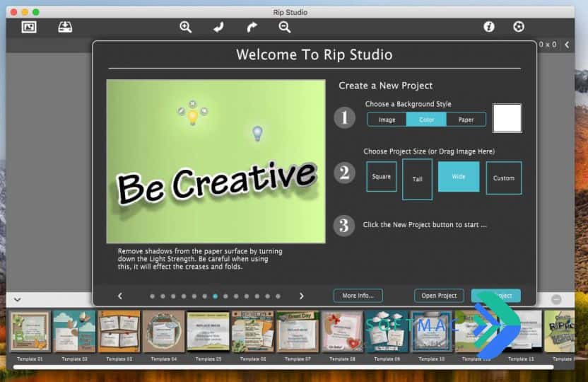
Task: Click the Create a New Project heading
Action: click(x=385, y=86)
